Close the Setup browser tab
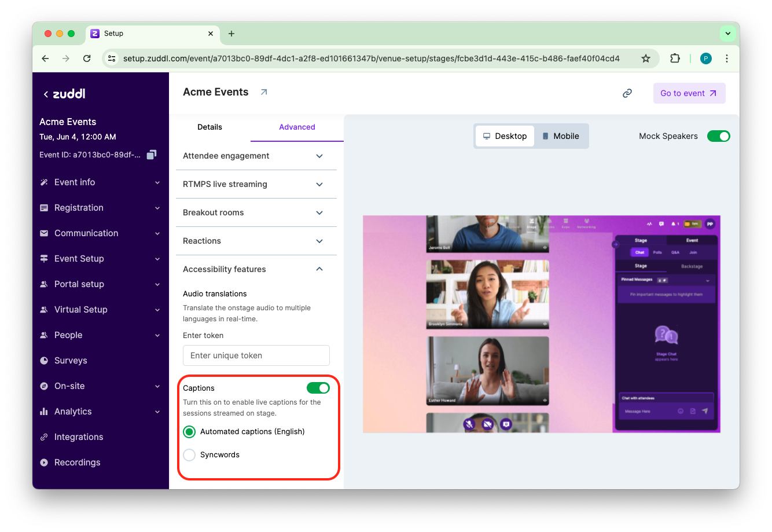 (x=211, y=34)
